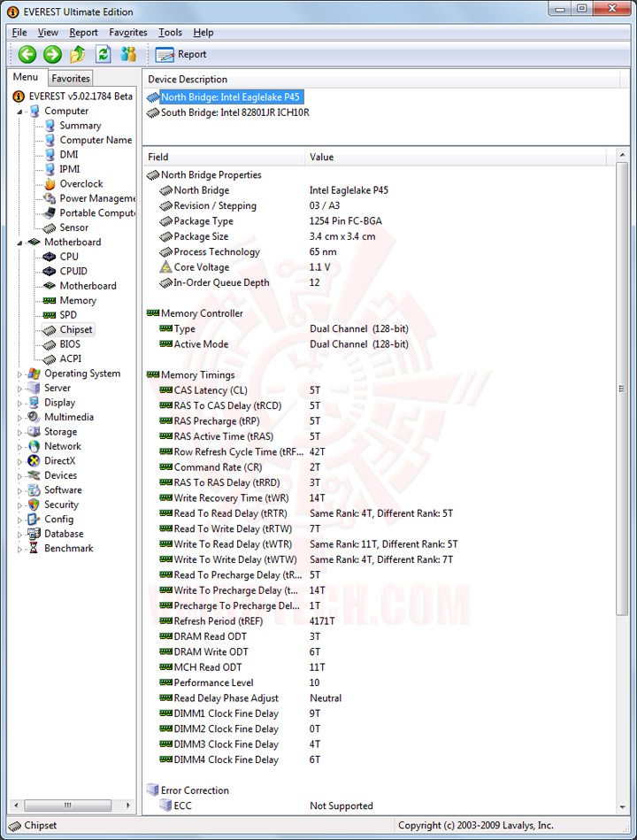
Task: Open the Report menu
Action: tap(83, 32)
